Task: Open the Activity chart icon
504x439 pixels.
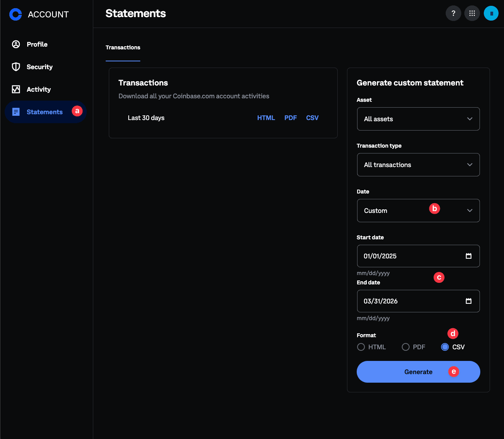Action: pyautogui.click(x=16, y=89)
